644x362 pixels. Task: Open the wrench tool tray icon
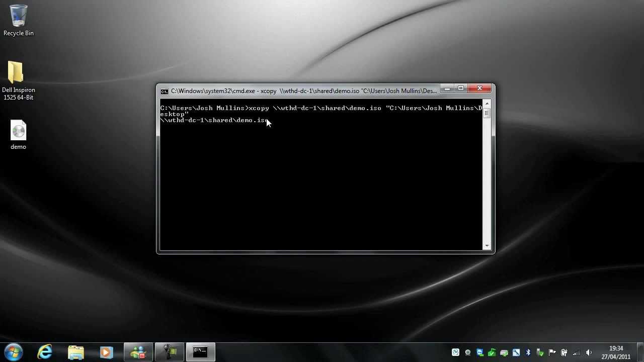click(x=516, y=352)
